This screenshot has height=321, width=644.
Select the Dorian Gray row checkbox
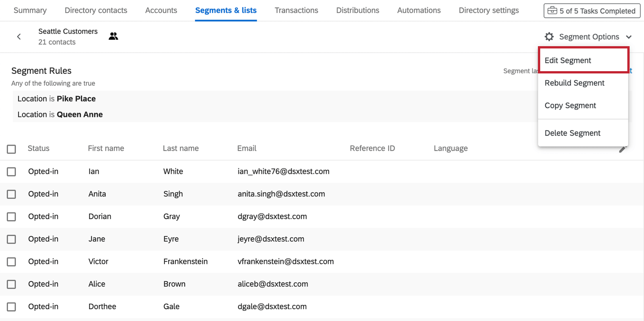click(x=11, y=217)
